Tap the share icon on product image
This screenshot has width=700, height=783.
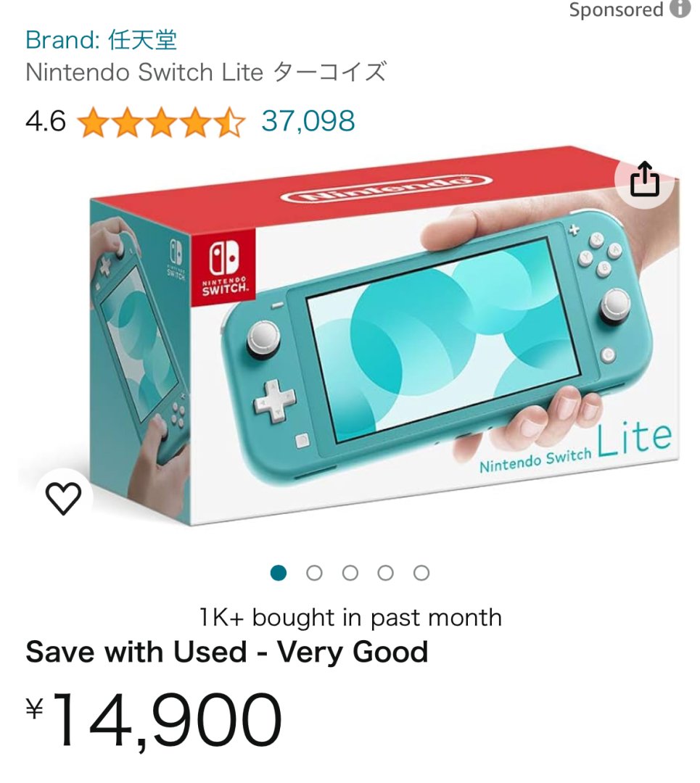pyautogui.click(x=644, y=179)
